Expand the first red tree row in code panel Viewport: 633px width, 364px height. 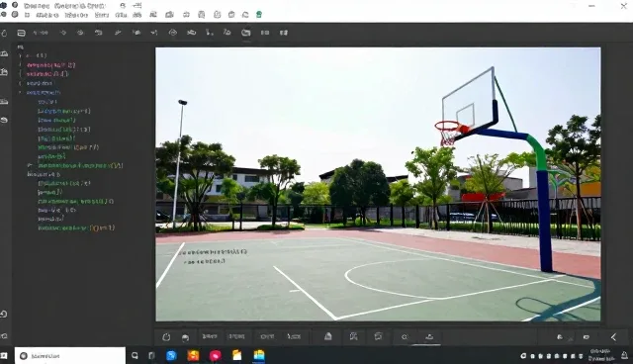coord(20,65)
